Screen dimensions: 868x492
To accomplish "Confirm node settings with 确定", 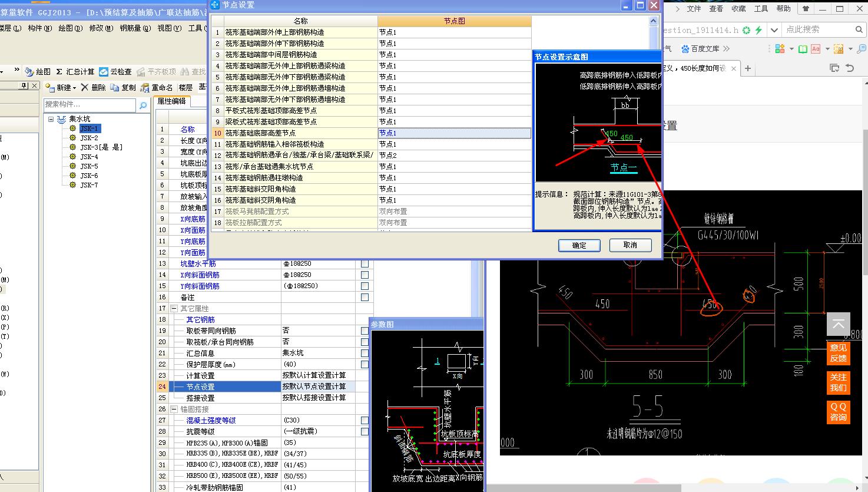I will (579, 245).
